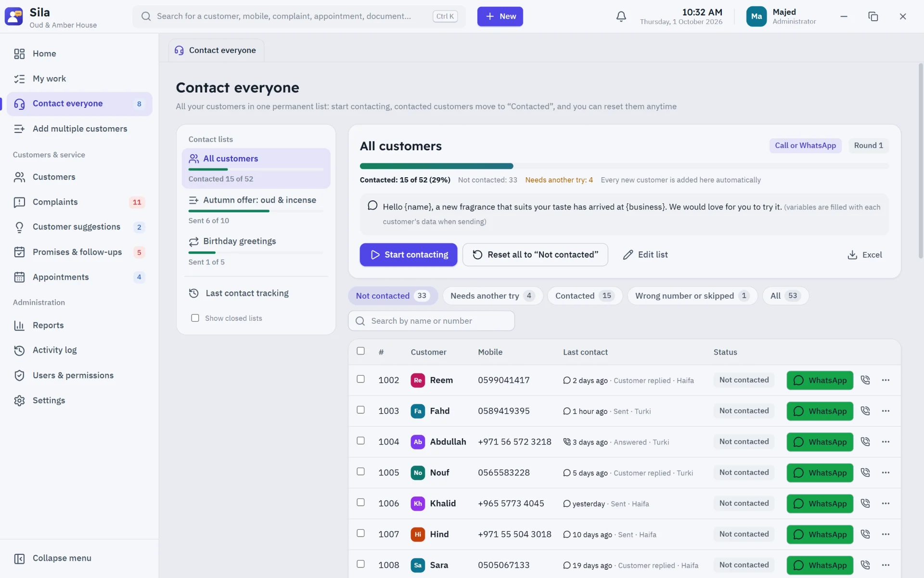
Task: Export the list to Excel
Action: [x=865, y=254]
